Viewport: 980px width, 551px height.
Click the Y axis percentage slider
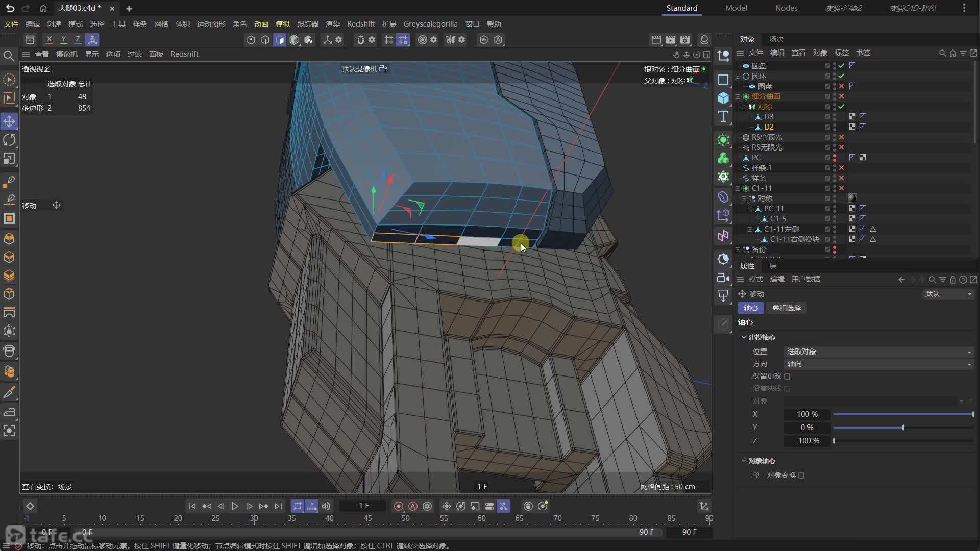pos(902,428)
